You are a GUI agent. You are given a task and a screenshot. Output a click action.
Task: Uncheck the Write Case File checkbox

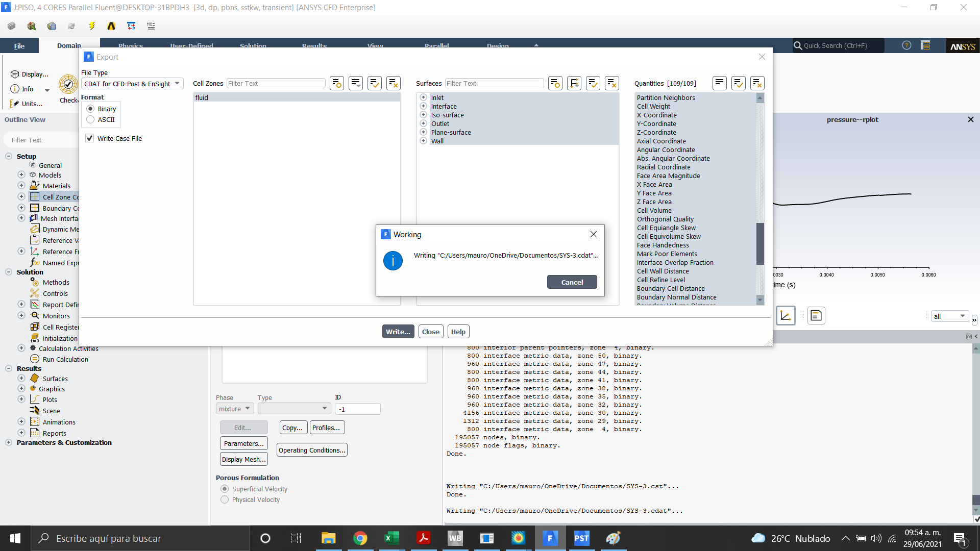tap(90, 138)
